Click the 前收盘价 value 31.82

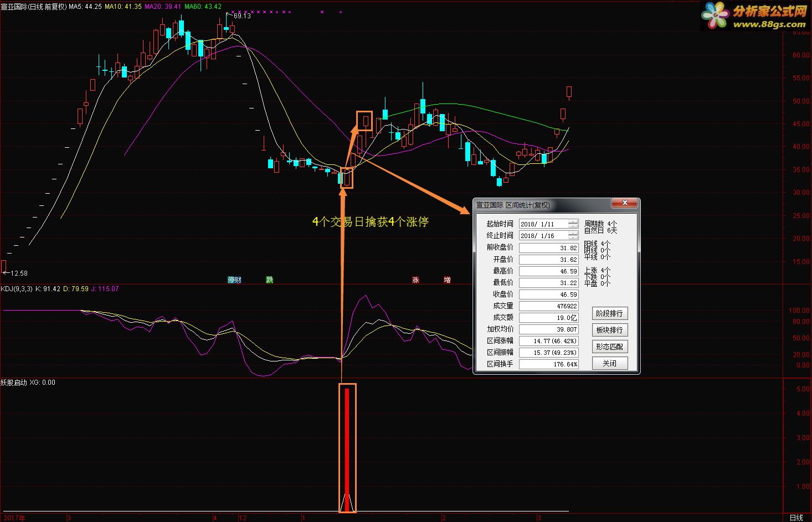(548, 248)
